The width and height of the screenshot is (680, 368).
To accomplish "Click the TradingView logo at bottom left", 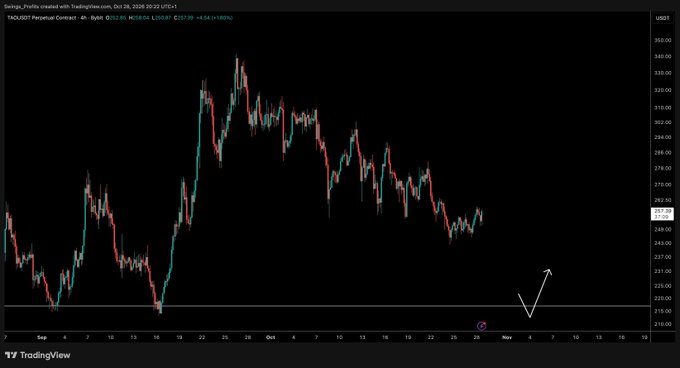I will pos(38,355).
